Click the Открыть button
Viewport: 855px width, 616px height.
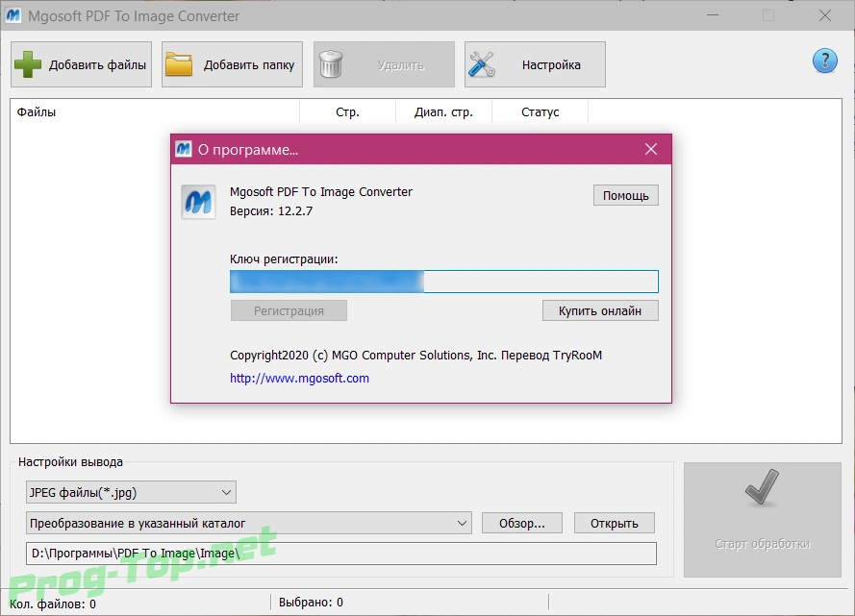[614, 524]
